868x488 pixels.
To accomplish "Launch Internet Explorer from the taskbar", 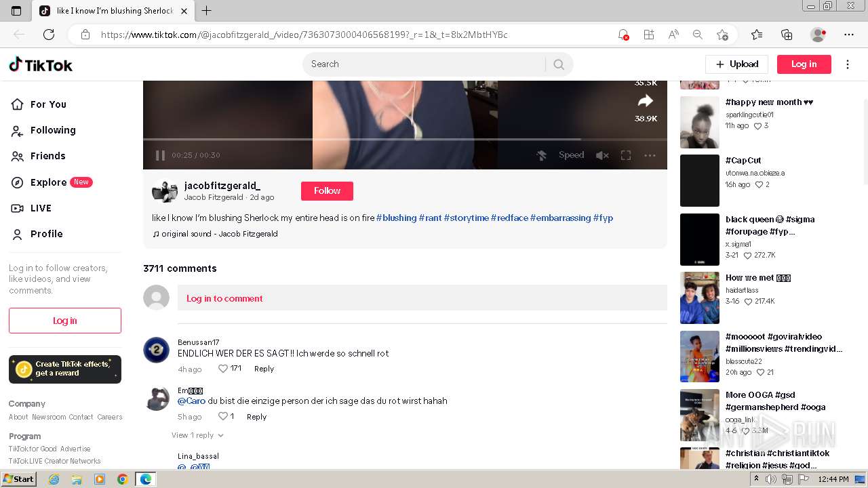I will (x=54, y=479).
